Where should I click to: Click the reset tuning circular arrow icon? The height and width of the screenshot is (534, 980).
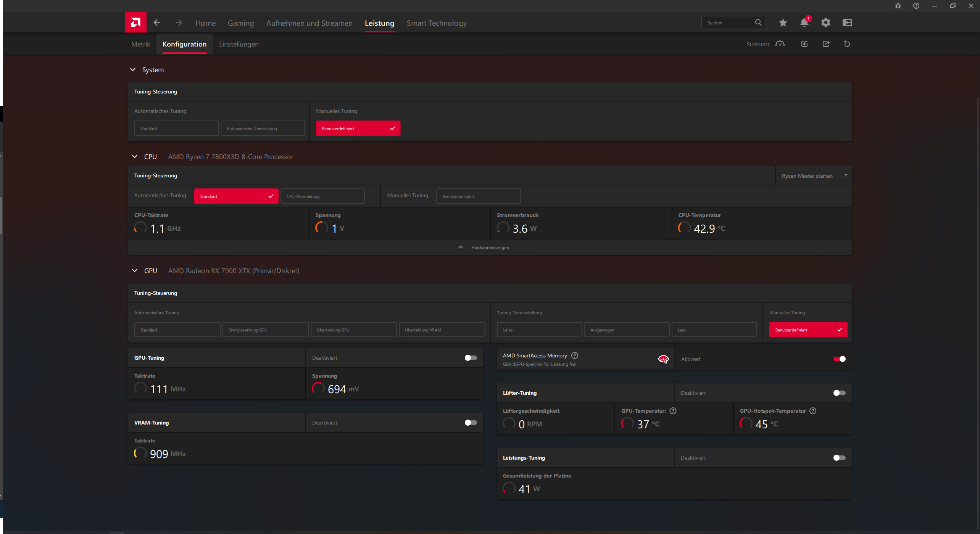click(x=847, y=44)
